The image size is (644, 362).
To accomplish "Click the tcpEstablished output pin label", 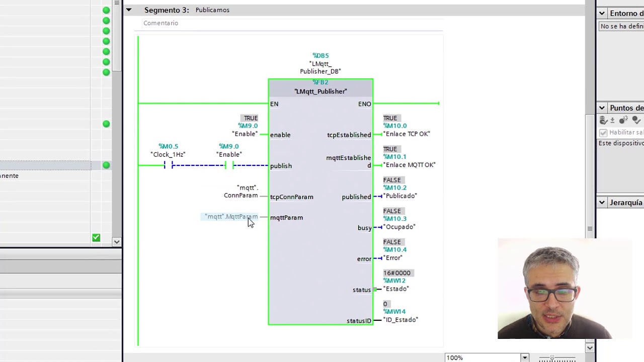I will (349, 135).
